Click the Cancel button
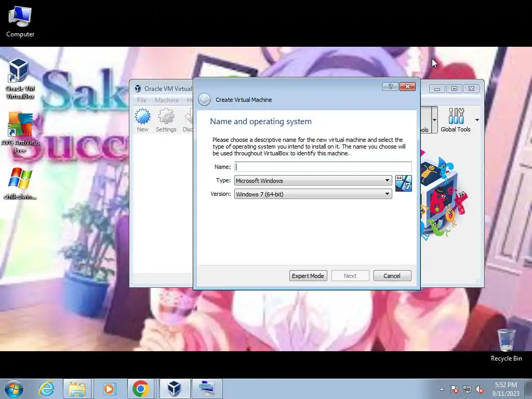Image resolution: width=532 pixels, height=399 pixels. 392,276
